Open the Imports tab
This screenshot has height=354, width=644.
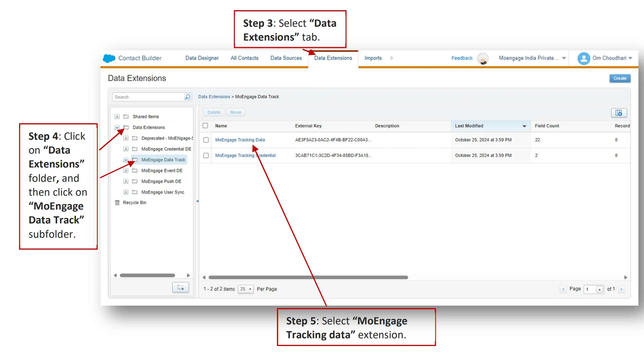(x=373, y=58)
